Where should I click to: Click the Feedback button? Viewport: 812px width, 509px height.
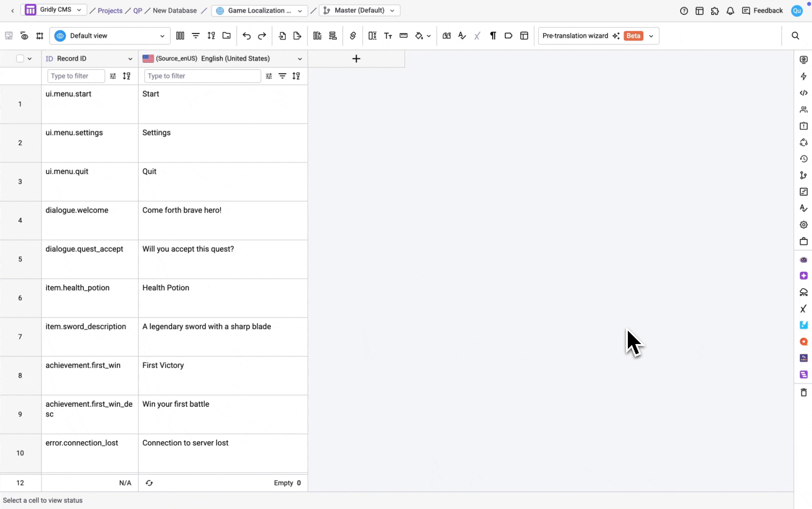[x=762, y=10]
